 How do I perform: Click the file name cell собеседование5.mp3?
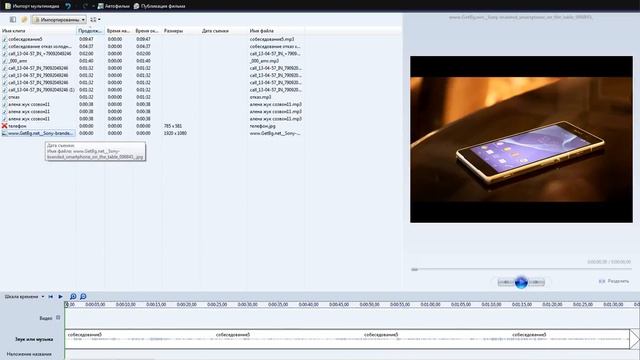[272, 39]
